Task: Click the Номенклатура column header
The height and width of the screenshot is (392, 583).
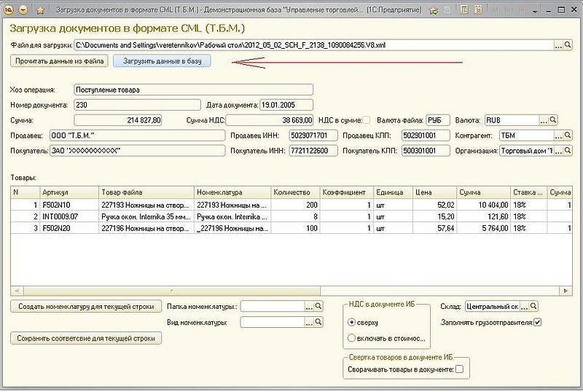Action: coord(232,192)
